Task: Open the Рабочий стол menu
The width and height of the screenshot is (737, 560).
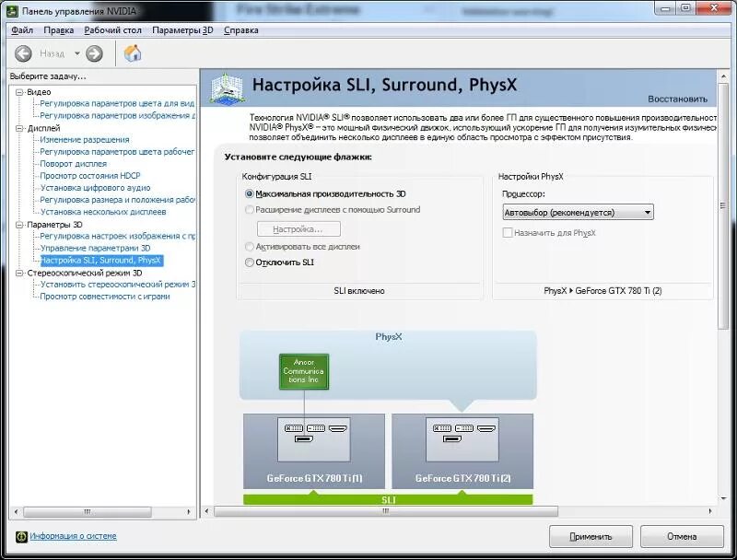Action: point(112,30)
